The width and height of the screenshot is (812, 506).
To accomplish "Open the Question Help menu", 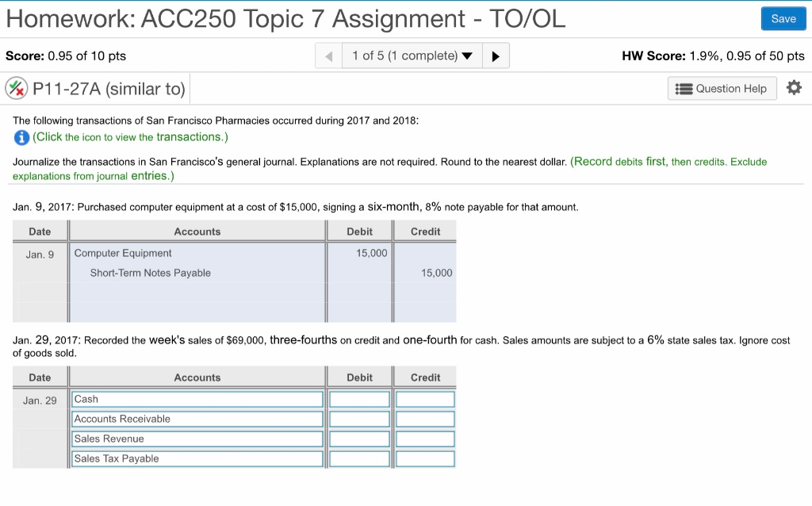I will click(x=722, y=88).
